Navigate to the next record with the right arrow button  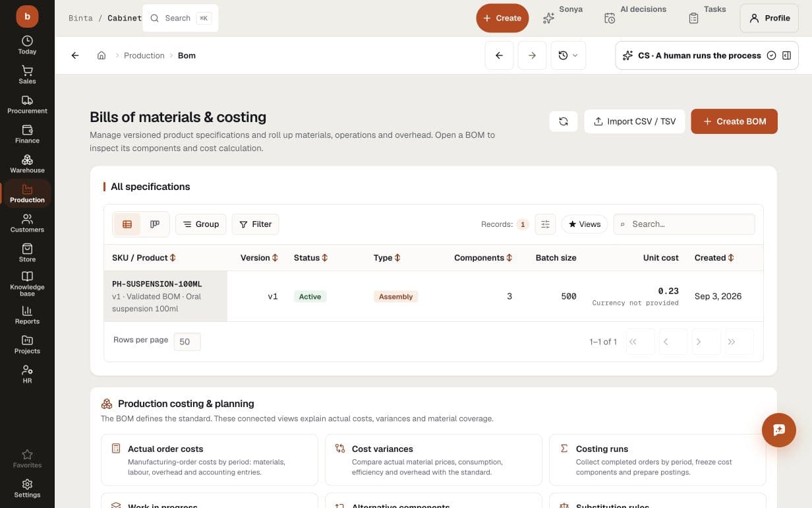pyautogui.click(x=532, y=55)
